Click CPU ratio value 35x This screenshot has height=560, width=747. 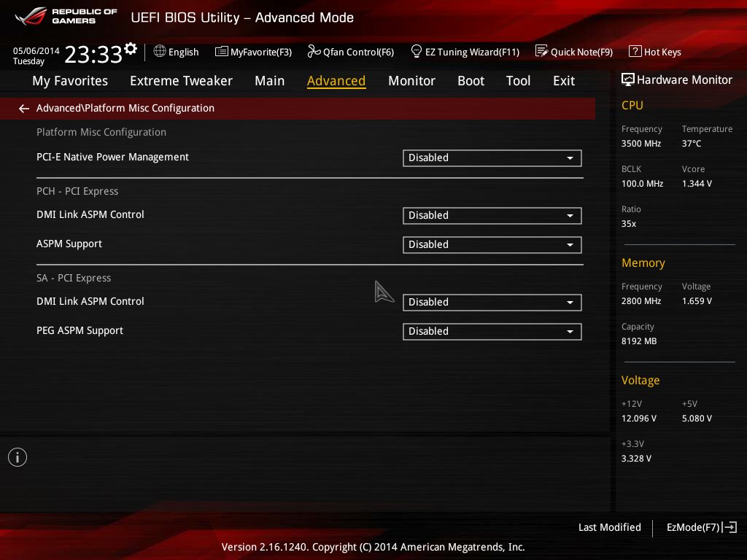tap(628, 223)
